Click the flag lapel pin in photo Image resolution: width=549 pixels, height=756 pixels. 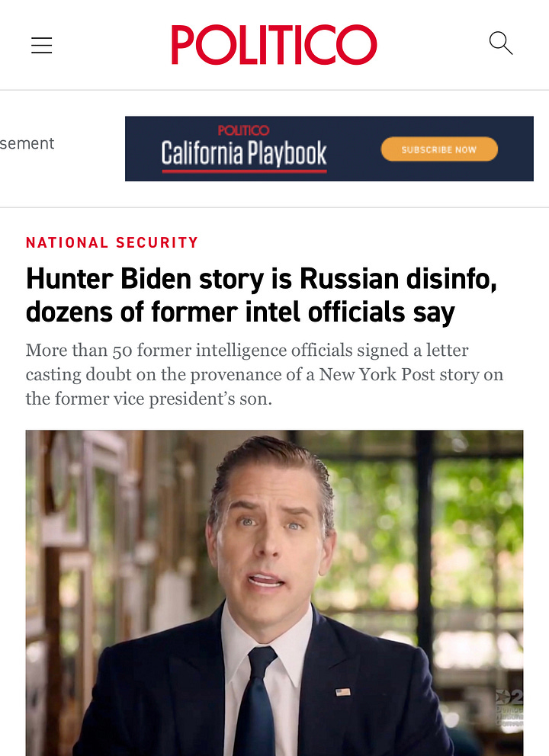tap(343, 692)
